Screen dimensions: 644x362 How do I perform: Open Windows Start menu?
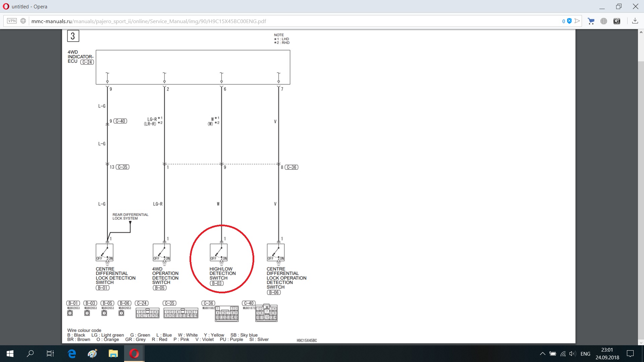10,354
